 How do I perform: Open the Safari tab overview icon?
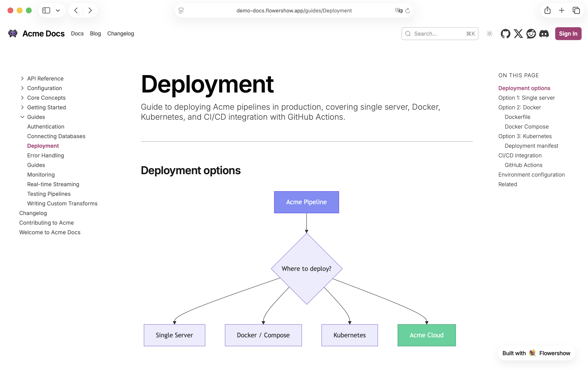(x=576, y=10)
